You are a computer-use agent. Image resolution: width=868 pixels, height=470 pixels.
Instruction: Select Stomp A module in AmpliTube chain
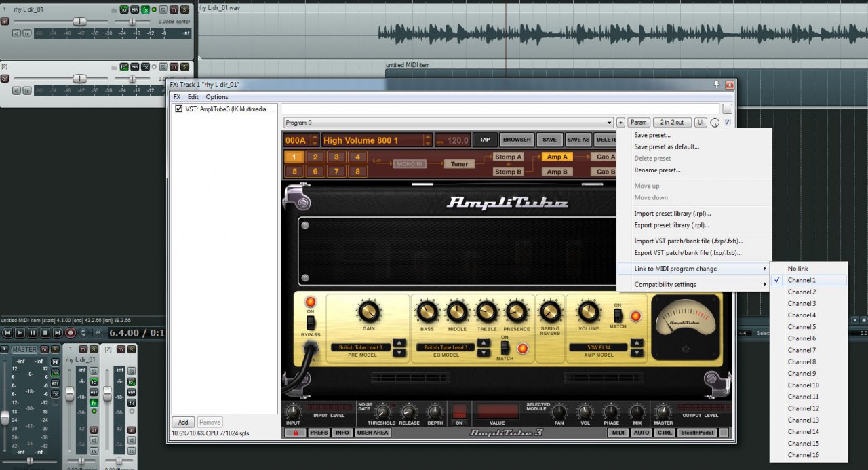(508, 157)
